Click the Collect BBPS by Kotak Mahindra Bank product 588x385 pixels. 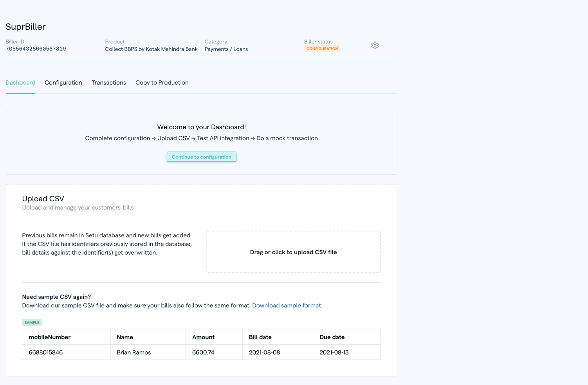(151, 49)
